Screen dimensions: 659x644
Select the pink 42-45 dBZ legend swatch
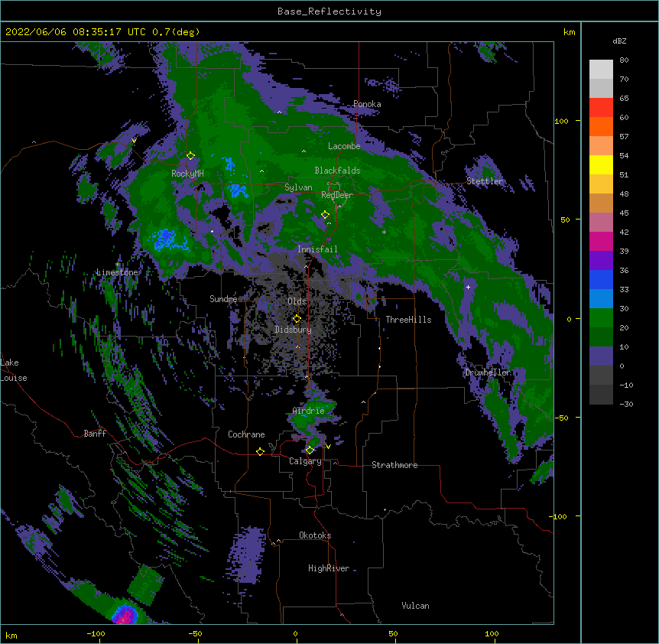601,223
